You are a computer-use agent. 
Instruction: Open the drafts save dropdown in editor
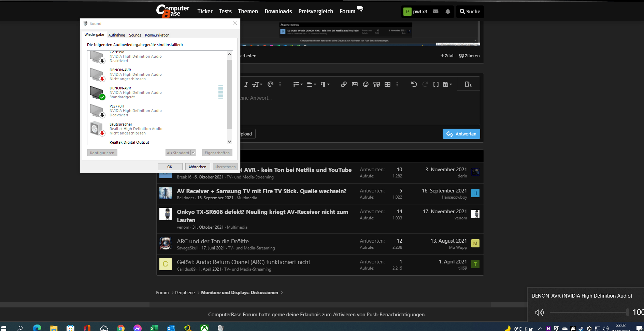[x=447, y=84]
